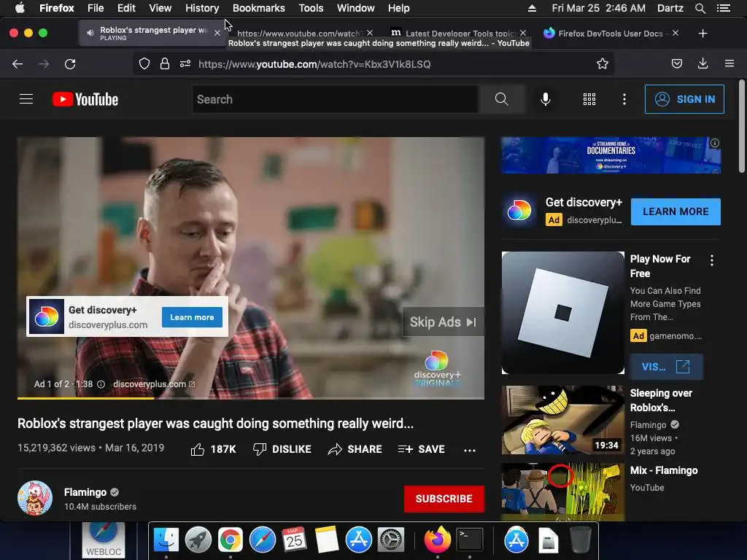Open Notes from the Dock
The image size is (747, 560).
tap(326, 540)
